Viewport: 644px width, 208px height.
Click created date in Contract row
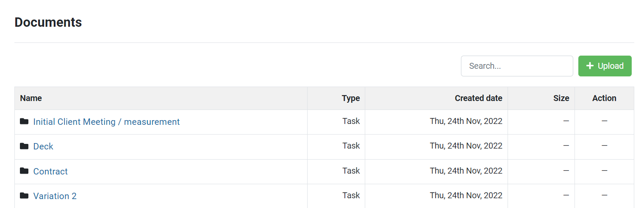(x=466, y=171)
